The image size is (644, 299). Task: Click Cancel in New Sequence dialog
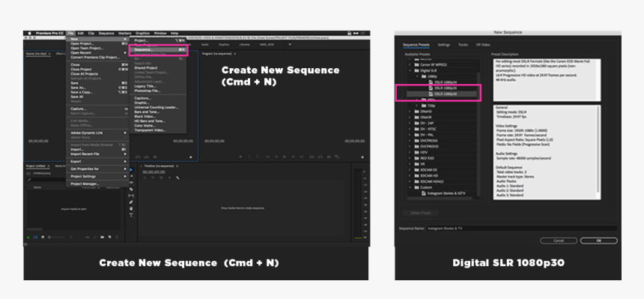pyautogui.click(x=559, y=241)
